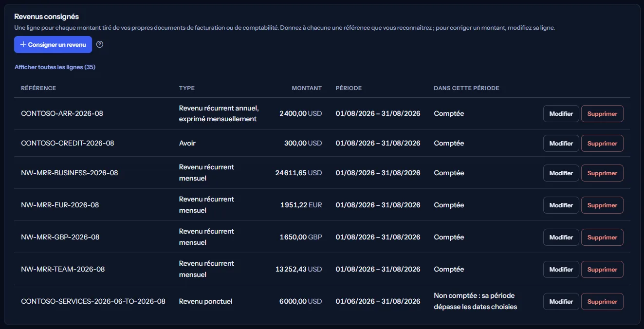644x329 pixels.
Task: Click the Revenu ponctuel type cell
Action: [x=206, y=301]
